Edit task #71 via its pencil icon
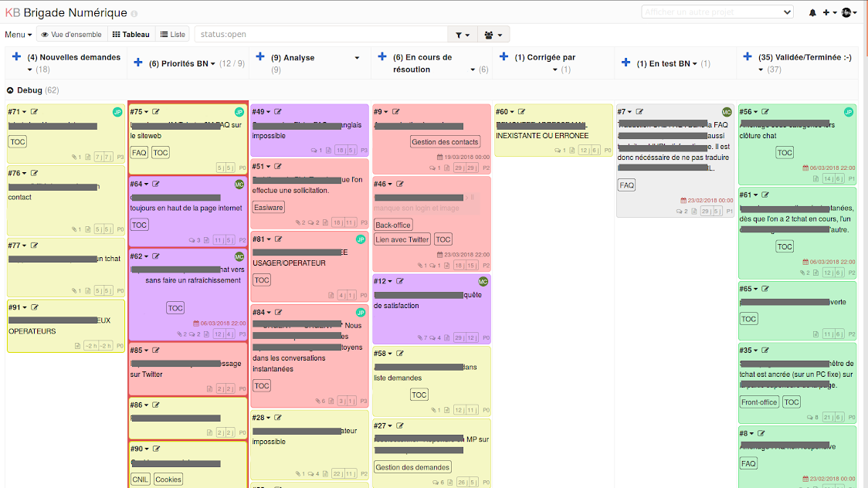The width and height of the screenshot is (868, 488). 34,112
